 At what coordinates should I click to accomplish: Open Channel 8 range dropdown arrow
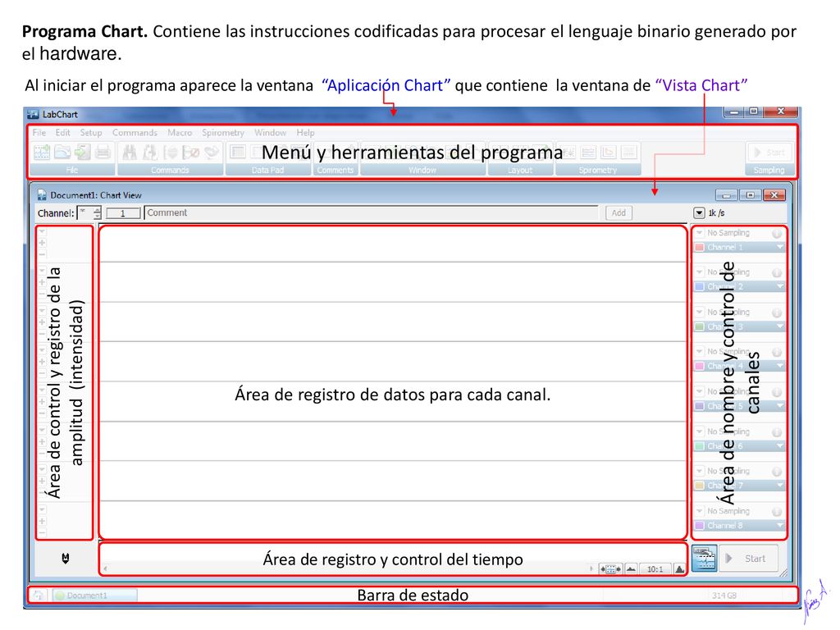tap(699, 512)
